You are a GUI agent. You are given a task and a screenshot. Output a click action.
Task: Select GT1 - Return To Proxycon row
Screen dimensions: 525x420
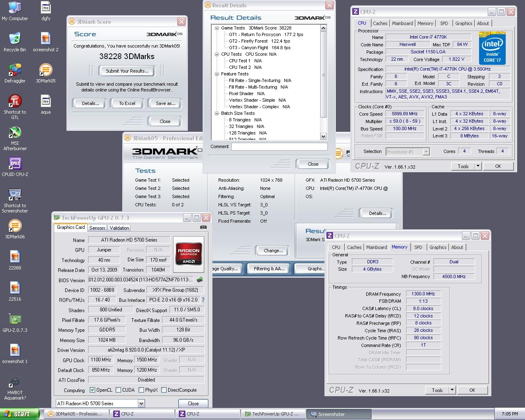pos(266,34)
